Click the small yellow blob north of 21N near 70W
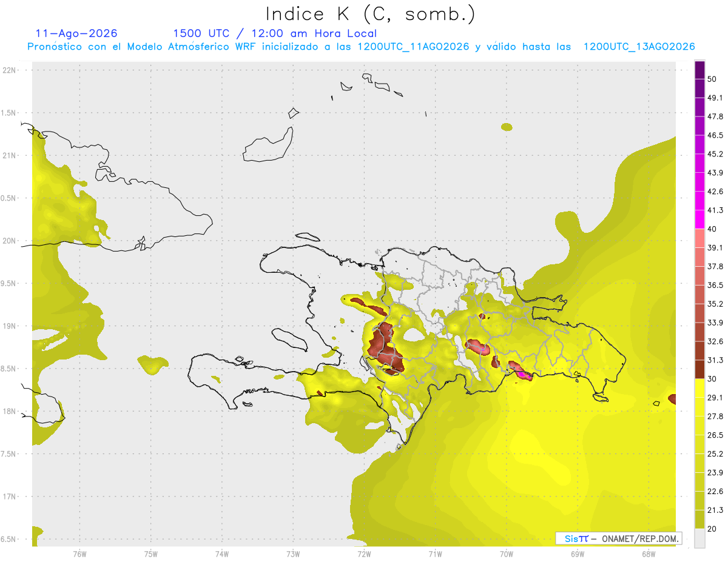 [x=507, y=127]
